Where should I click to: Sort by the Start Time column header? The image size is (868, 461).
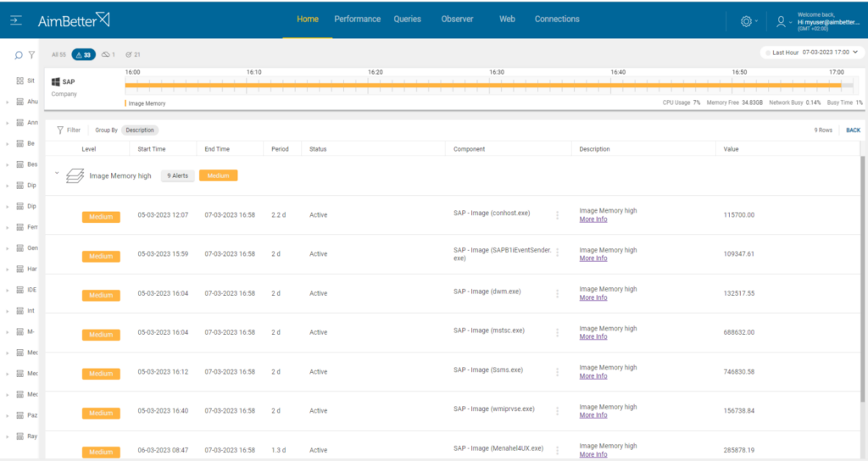(x=152, y=149)
